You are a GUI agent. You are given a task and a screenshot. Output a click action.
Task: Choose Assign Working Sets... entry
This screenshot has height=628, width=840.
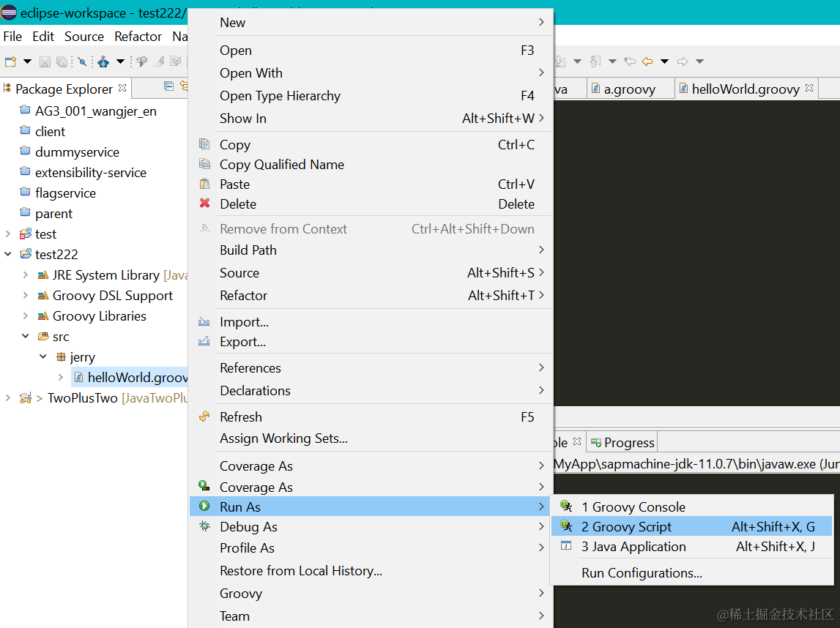[x=371, y=438]
